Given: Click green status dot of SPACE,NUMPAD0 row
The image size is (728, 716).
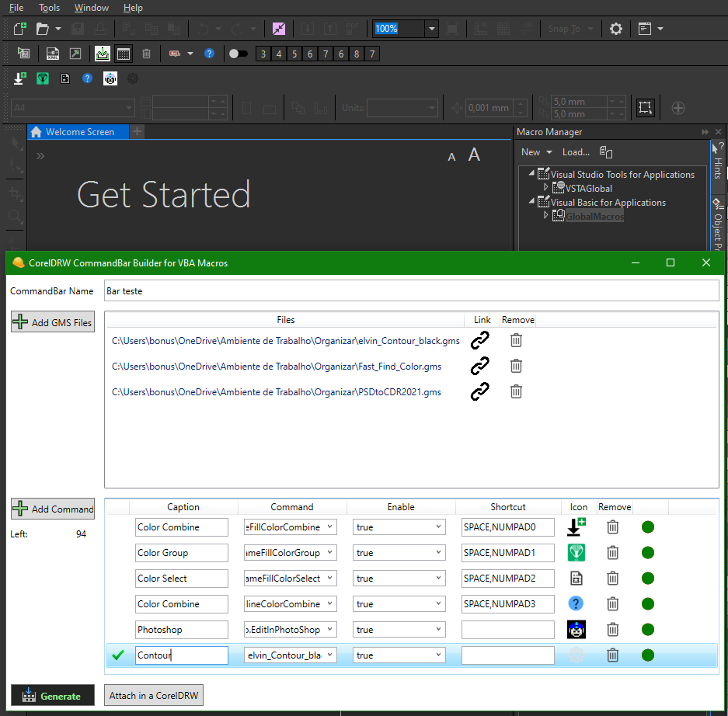Looking at the screenshot, I should coord(648,527).
